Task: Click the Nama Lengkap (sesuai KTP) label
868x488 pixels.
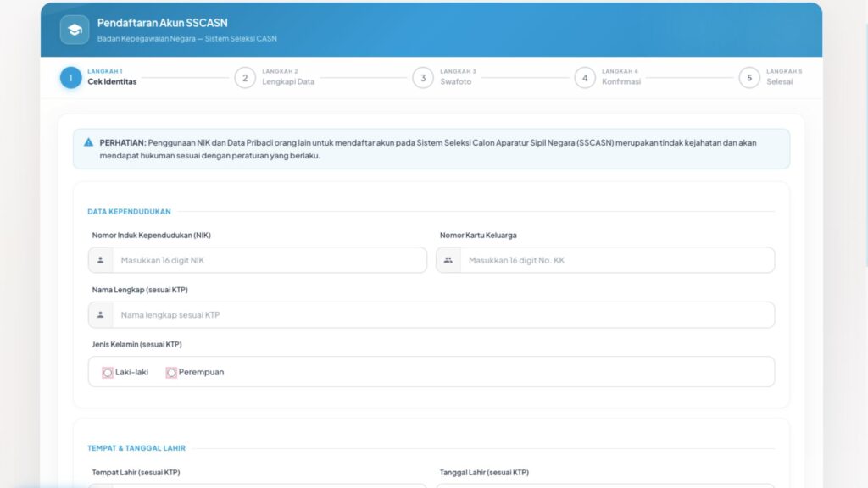Action: coord(140,290)
